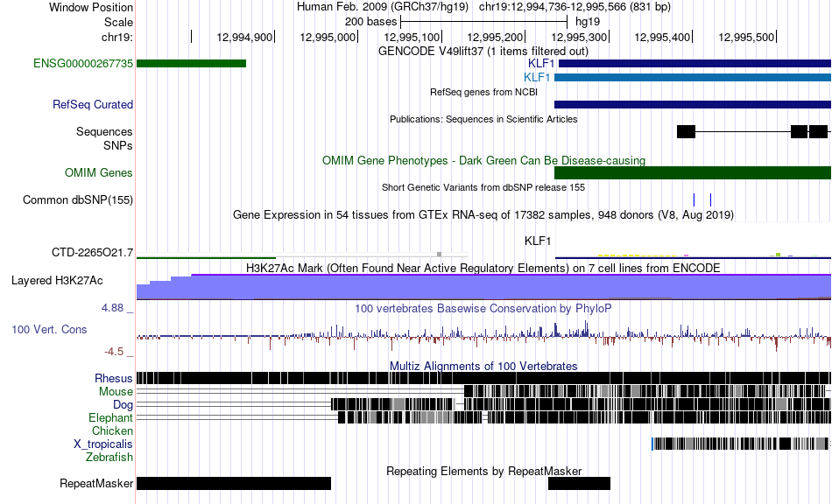Image resolution: width=832 pixels, height=504 pixels.
Task: Click the PhyloP 4.88 upper scale value
Action: pos(112,308)
